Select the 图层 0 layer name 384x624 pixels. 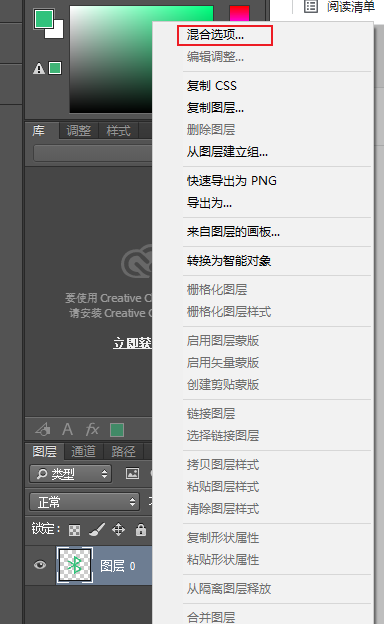pyautogui.click(x=118, y=566)
